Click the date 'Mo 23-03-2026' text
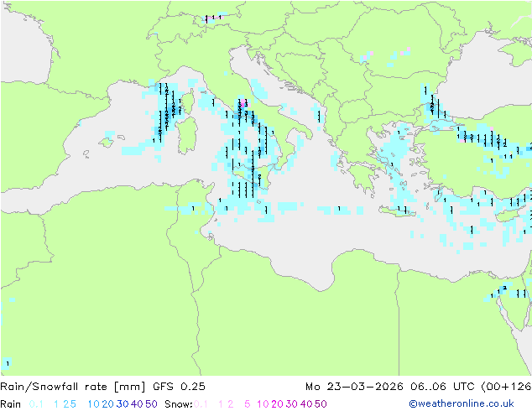 pos(354,387)
